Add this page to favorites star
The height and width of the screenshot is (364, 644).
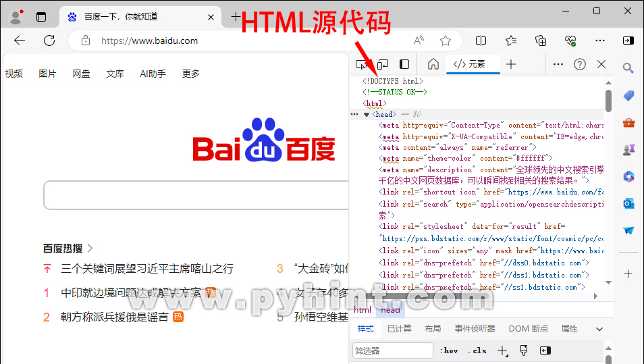click(446, 41)
